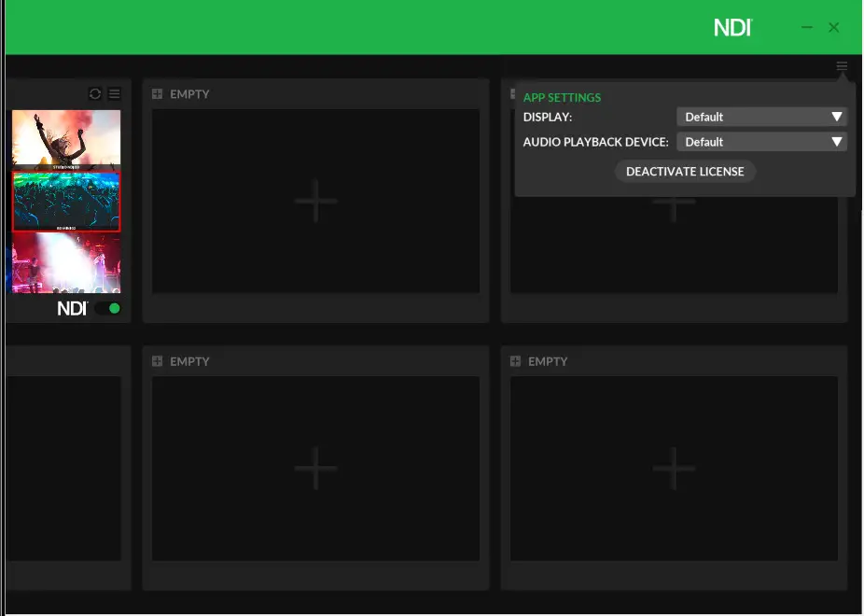This screenshot has width=864, height=616.
Task: Toggle the NDI output switch off
Action: click(109, 307)
